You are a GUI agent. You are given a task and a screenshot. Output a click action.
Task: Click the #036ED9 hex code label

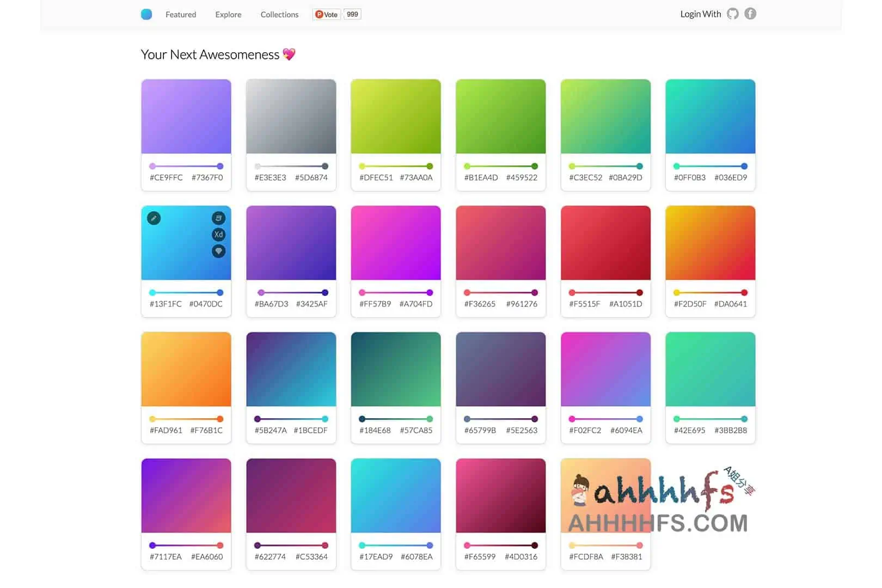coord(731,177)
